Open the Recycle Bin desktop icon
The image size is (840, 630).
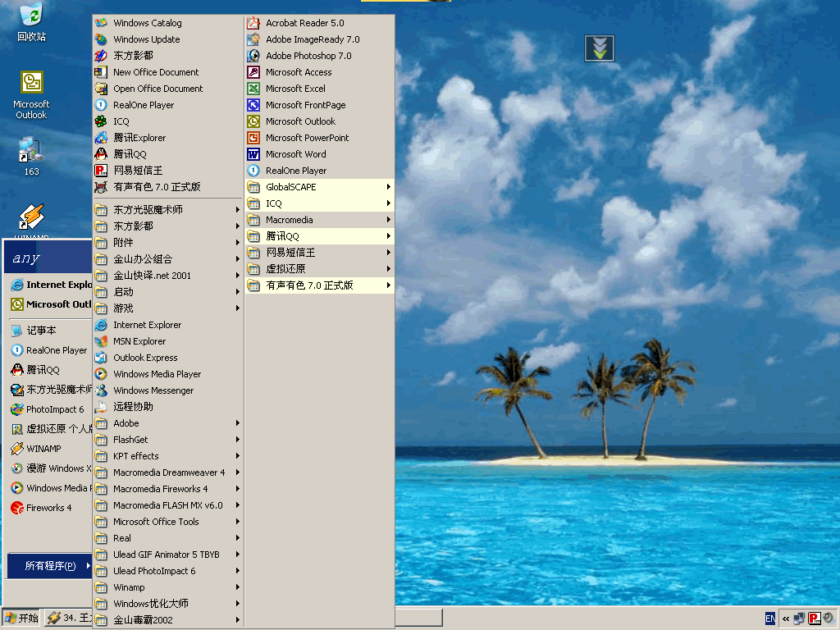click(x=31, y=16)
